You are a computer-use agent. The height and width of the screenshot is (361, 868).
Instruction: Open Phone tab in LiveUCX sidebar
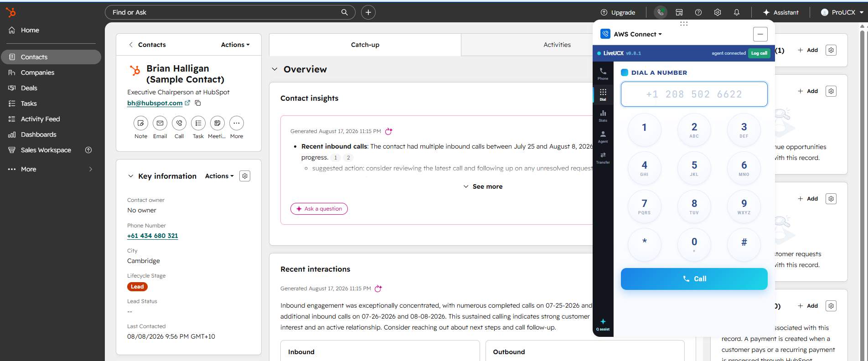(603, 73)
